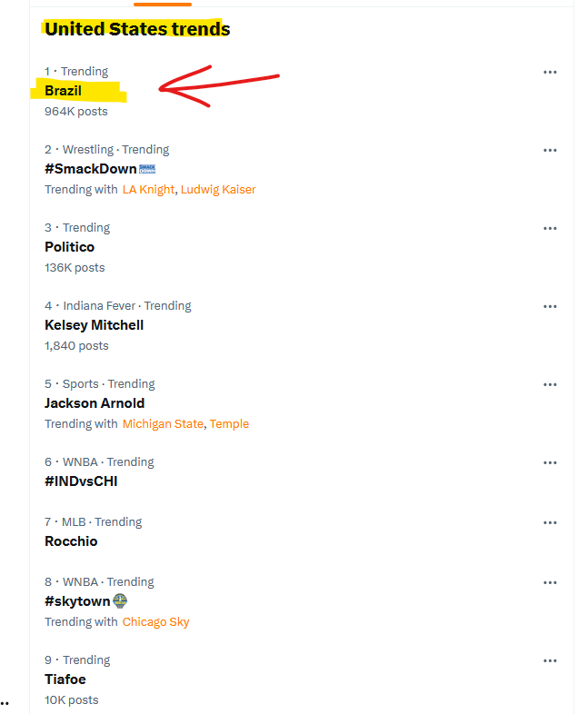Open more options for Brazil trend

pyautogui.click(x=550, y=72)
